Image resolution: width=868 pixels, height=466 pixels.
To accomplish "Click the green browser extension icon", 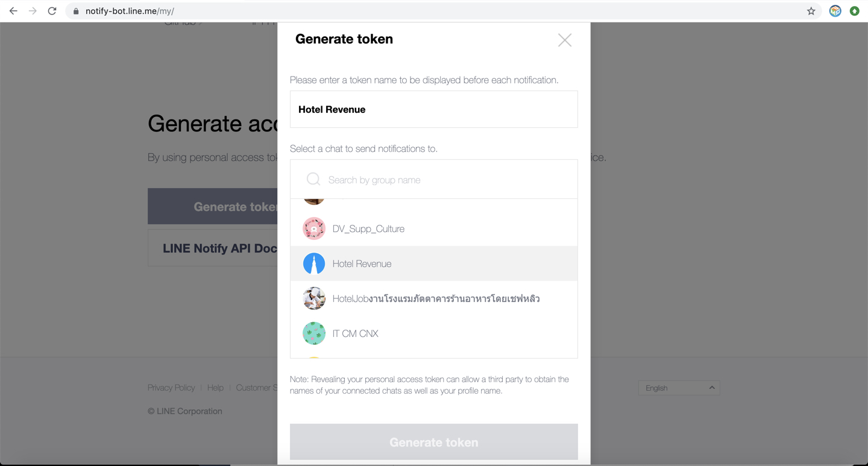I will pos(855,11).
